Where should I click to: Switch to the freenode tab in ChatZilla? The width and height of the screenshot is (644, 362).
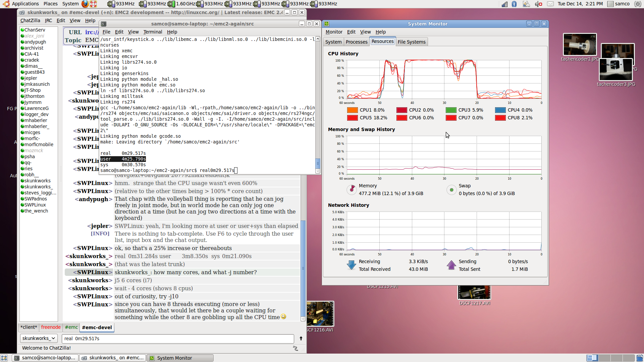51,327
